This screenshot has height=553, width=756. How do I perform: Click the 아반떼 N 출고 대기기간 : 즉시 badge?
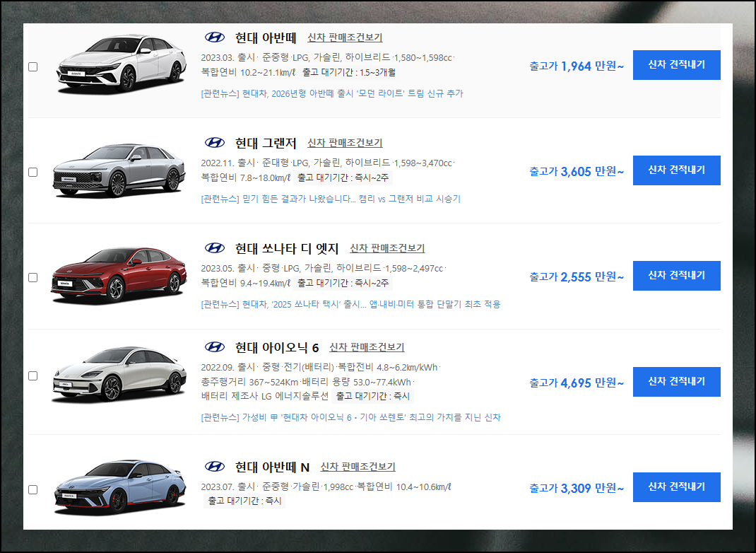click(244, 501)
